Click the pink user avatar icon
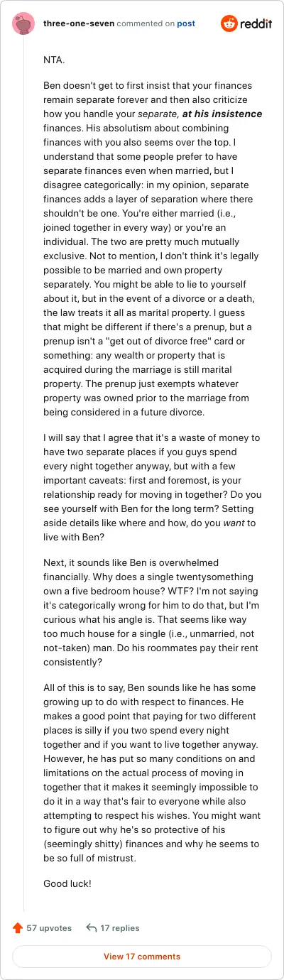284x980 pixels. 23,23
